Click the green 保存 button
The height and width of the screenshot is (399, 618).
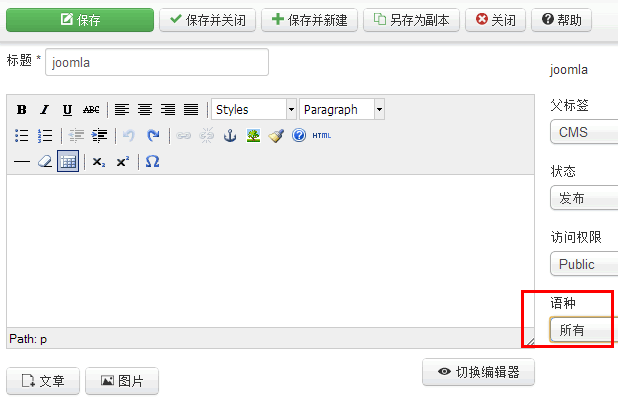80,20
